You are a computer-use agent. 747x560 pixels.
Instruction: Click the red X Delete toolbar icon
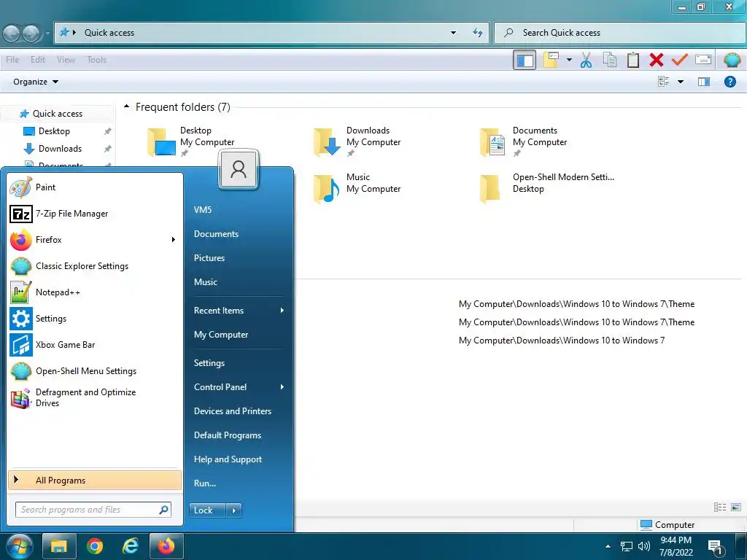point(656,60)
